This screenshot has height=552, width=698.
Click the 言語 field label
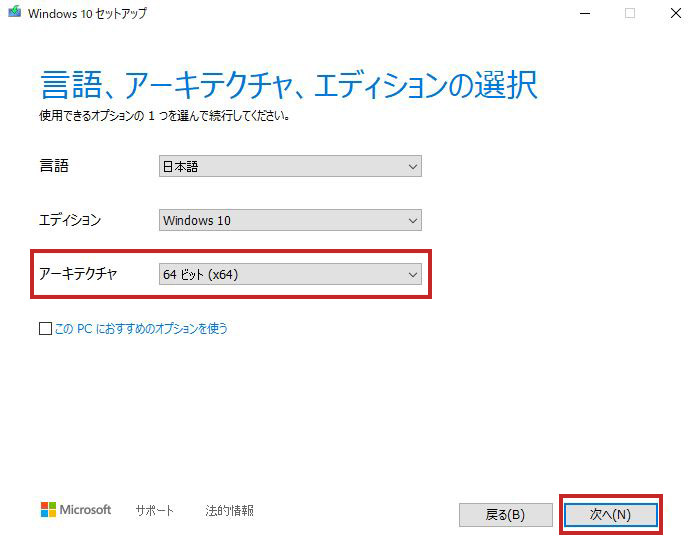coord(54,166)
